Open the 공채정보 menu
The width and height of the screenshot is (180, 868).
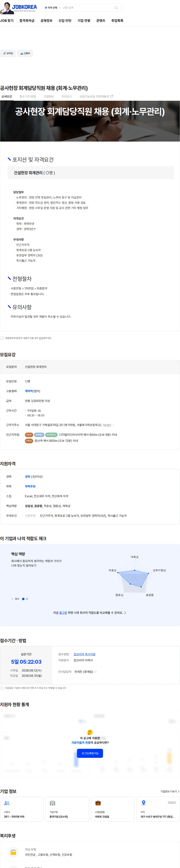46,20
